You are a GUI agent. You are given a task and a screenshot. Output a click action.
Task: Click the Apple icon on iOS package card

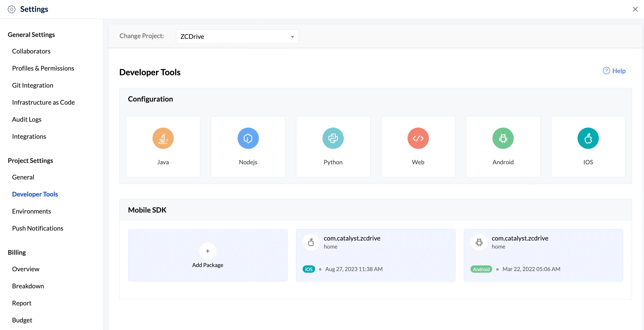[x=311, y=242]
